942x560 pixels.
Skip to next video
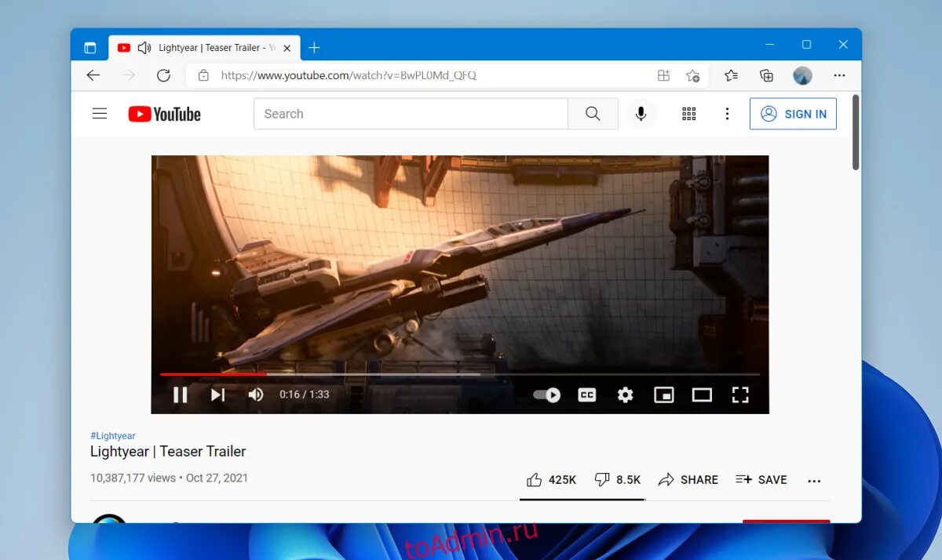tap(217, 395)
